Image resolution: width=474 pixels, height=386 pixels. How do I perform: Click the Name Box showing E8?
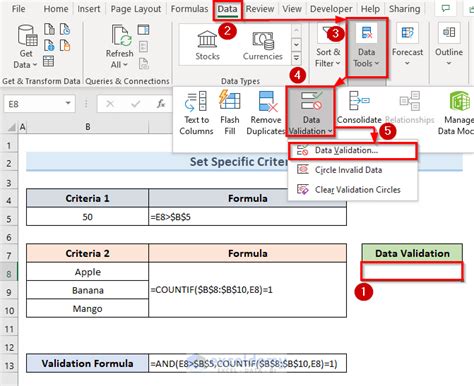click(x=33, y=104)
